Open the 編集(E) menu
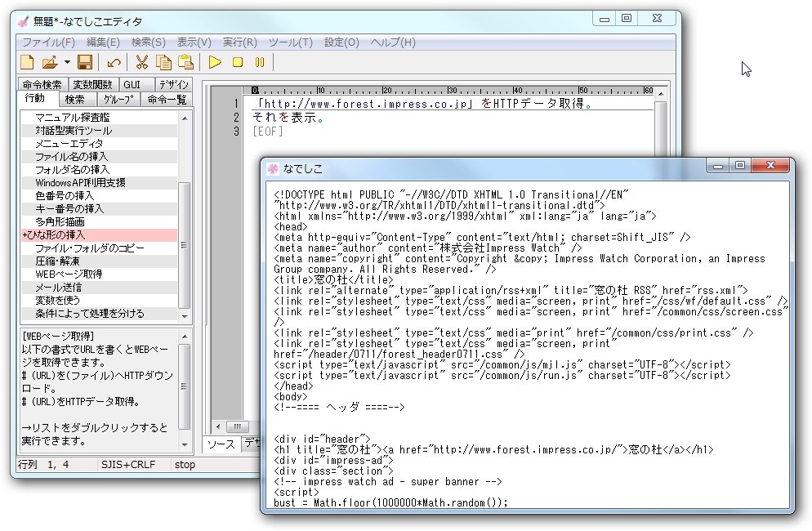Viewport: 812px width, 531px height. coord(103,42)
